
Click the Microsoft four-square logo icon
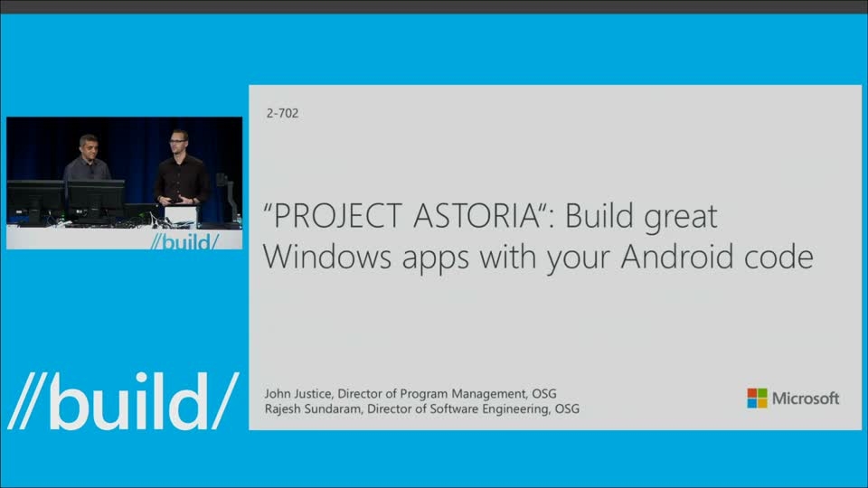(757, 398)
